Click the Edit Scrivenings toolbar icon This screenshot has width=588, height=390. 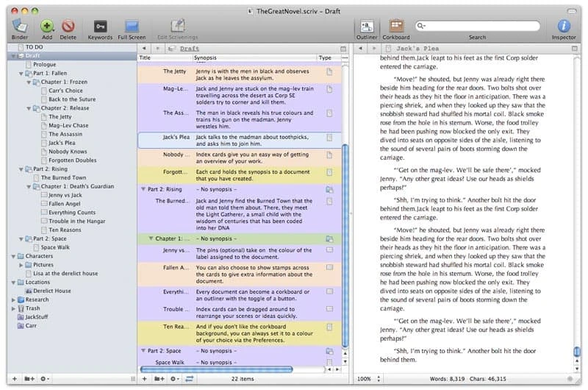[x=177, y=26]
